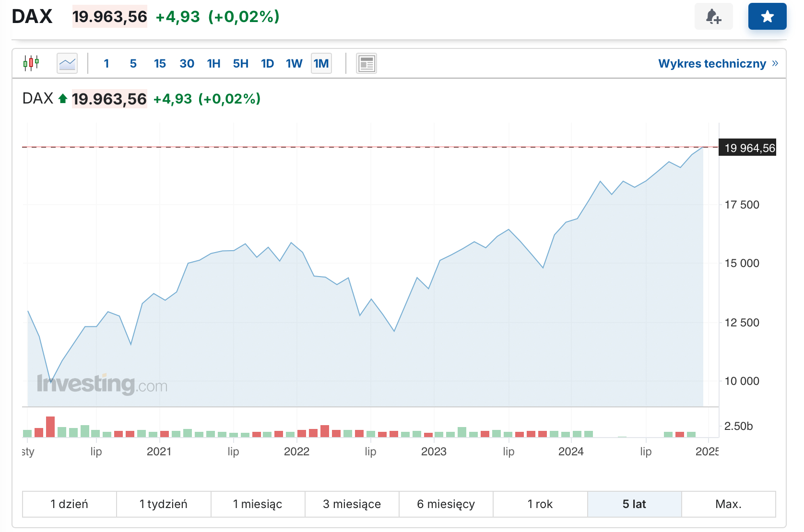Select the 5 lat range tab
The width and height of the screenshot is (804, 532).
[x=634, y=504]
